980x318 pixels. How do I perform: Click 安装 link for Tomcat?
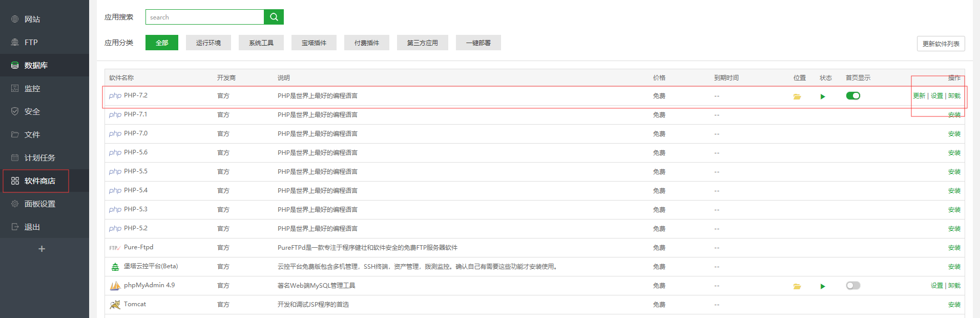(954, 305)
